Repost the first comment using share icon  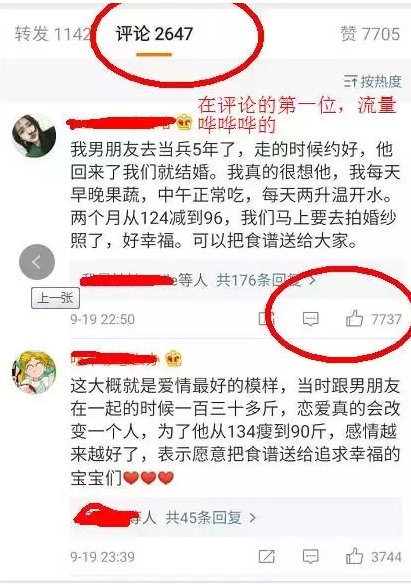(x=267, y=319)
